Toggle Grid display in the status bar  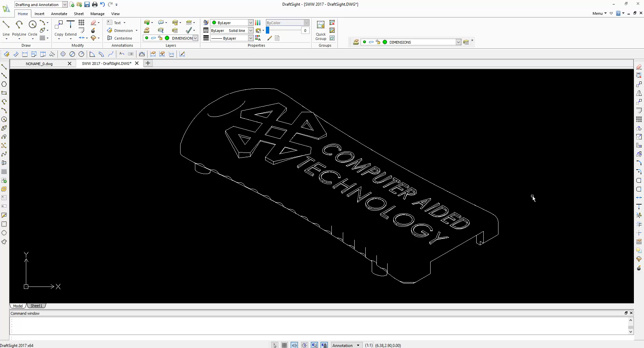point(284,345)
